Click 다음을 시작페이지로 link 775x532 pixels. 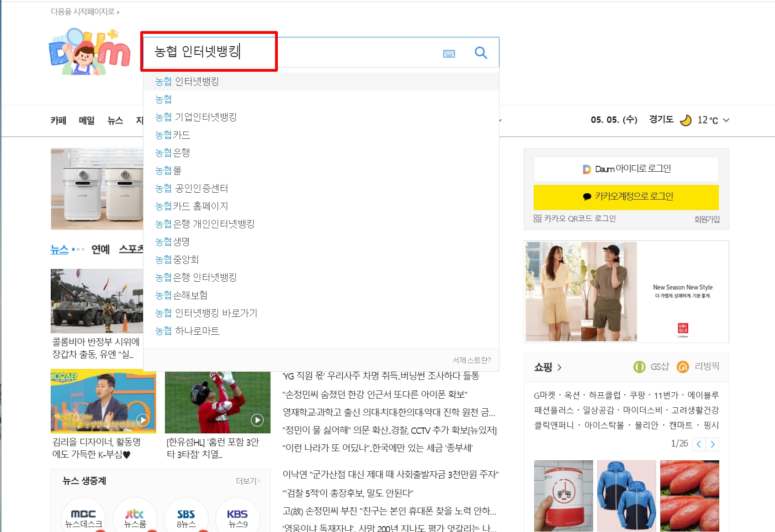point(85,12)
